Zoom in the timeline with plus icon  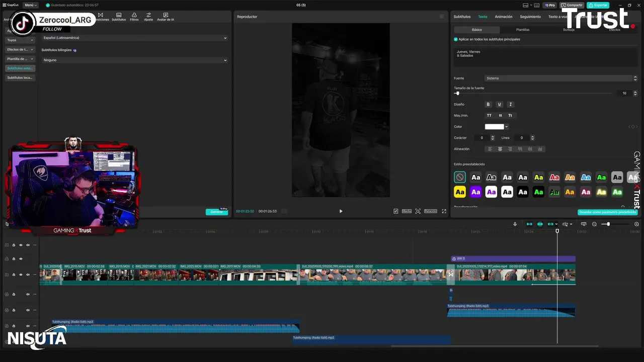point(636,224)
